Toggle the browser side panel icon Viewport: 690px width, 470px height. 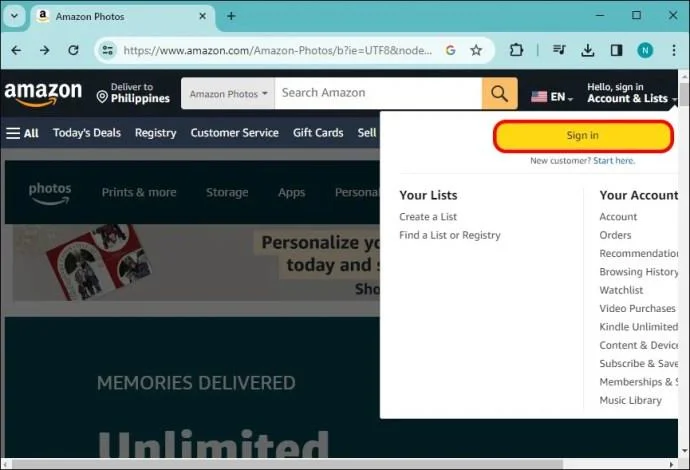pyautogui.click(x=616, y=50)
